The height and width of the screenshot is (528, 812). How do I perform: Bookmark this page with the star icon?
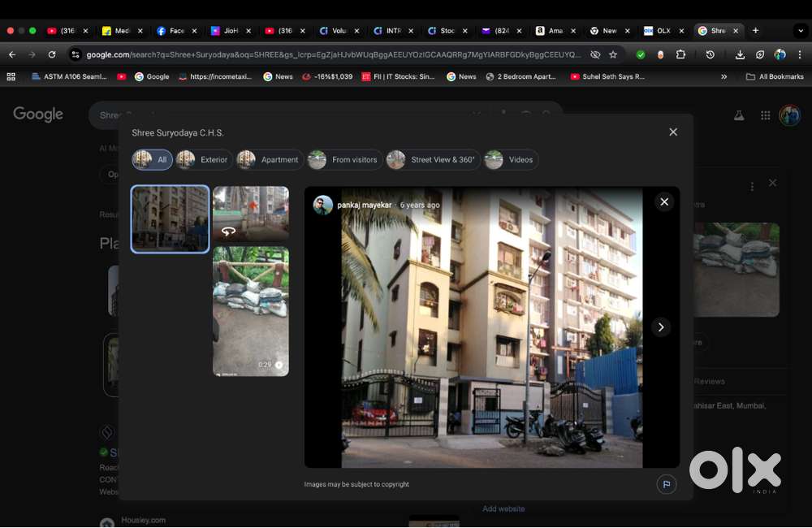613,54
